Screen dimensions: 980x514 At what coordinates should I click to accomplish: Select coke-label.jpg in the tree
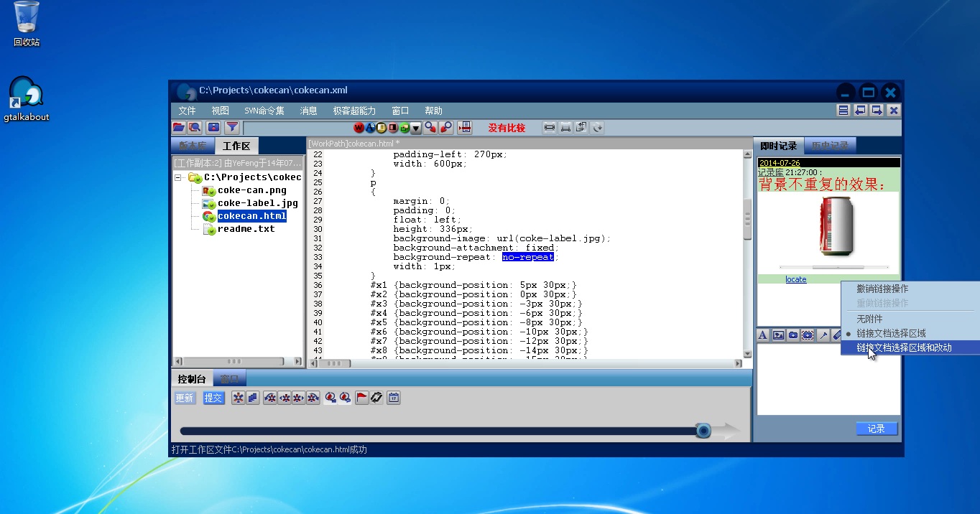pyautogui.click(x=257, y=203)
